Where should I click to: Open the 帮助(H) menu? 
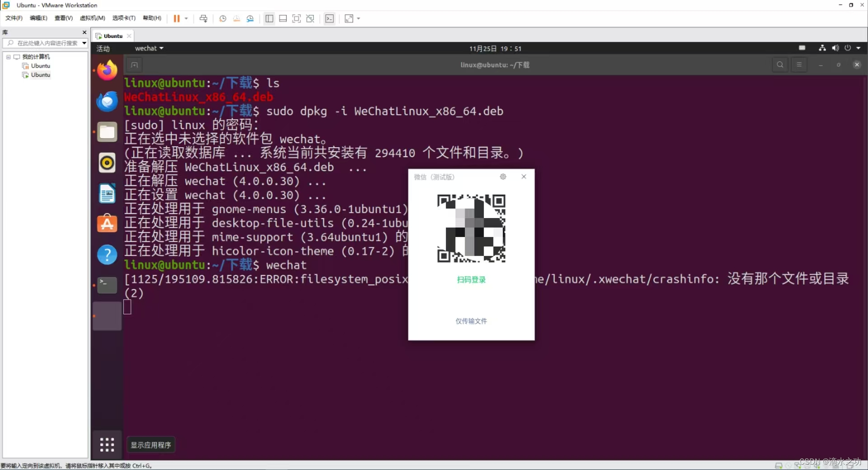[152, 18]
